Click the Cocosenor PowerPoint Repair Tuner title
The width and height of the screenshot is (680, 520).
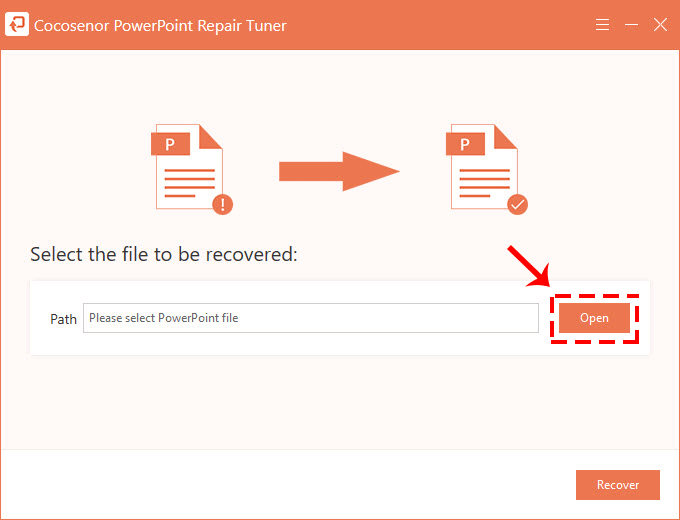(x=160, y=26)
